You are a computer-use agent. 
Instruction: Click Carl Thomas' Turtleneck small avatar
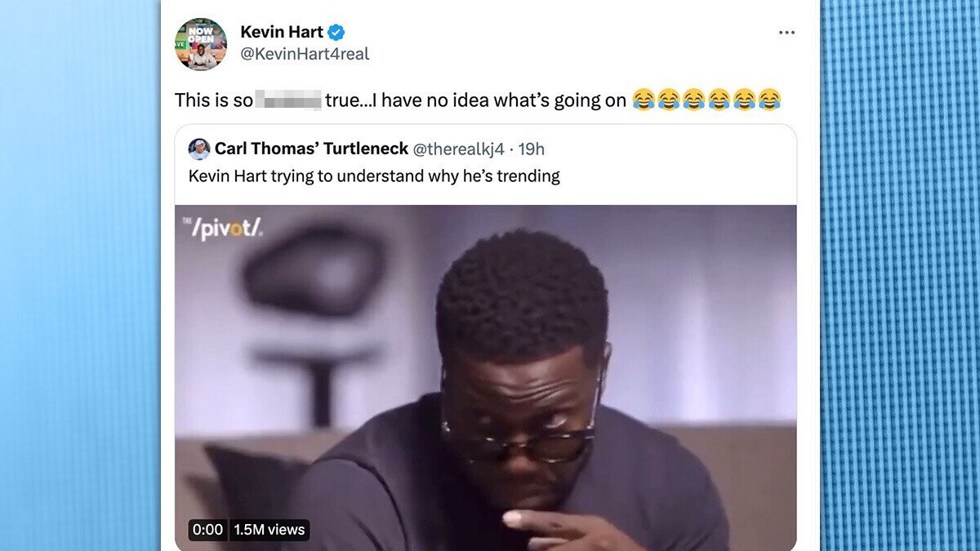[199, 149]
